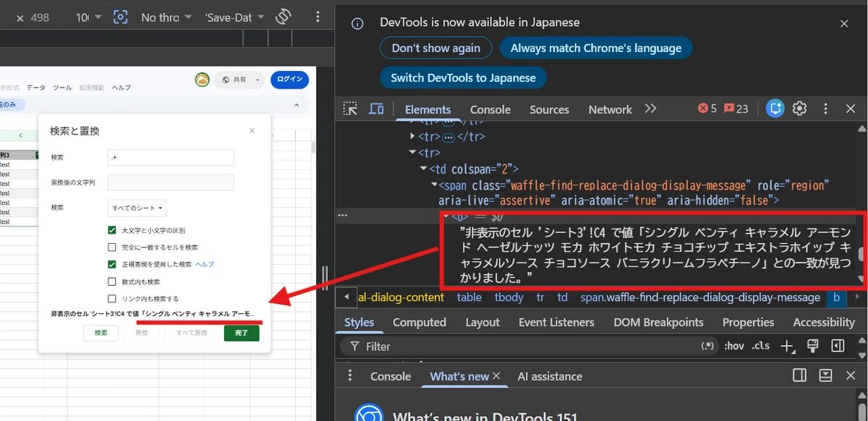Check 数式内も検索 checkbox
This screenshot has height=421, width=868.
click(x=112, y=281)
